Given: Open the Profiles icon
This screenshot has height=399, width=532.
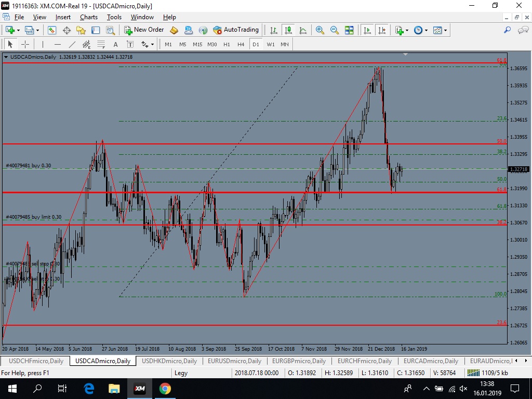Looking at the screenshot, I should 29,30.
